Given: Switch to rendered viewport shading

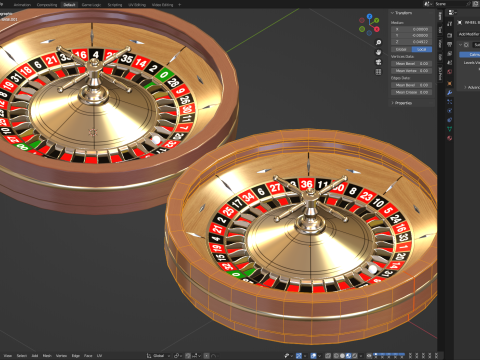Looking at the screenshot, I should pyautogui.click(x=355, y=356).
